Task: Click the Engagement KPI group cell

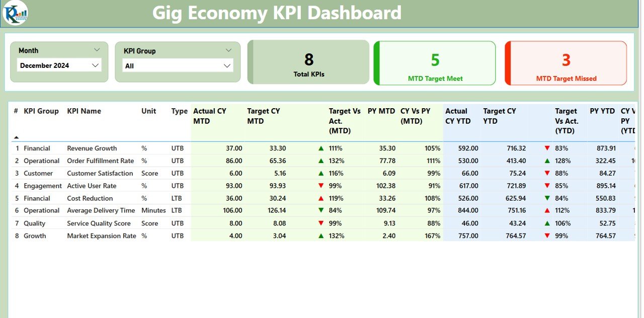Action: 43,186
